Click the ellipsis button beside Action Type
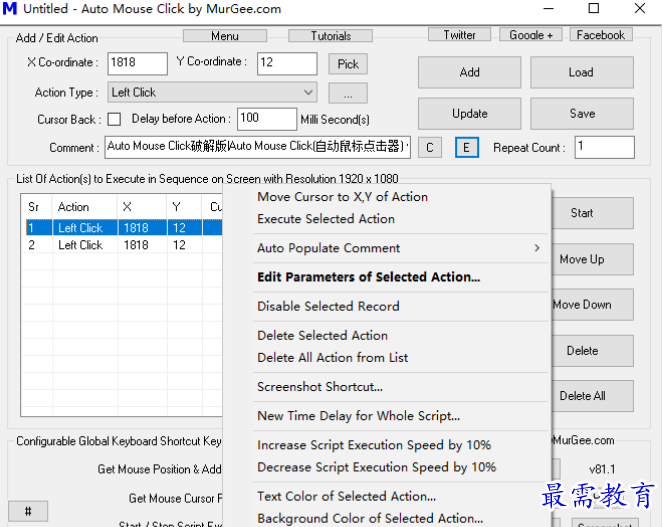This screenshot has height=527, width=663. [x=348, y=93]
